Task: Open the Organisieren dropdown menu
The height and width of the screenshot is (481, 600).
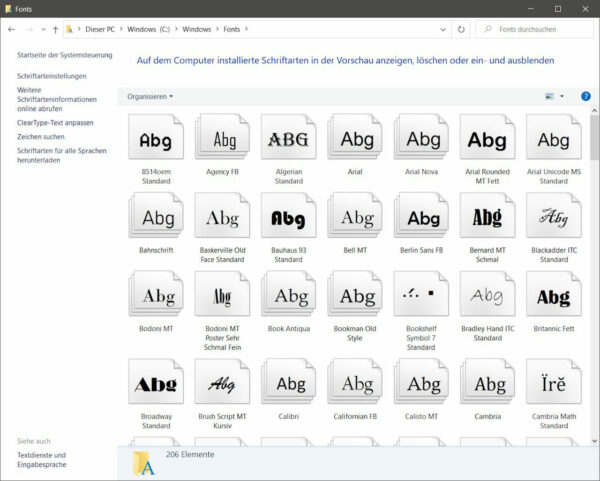Action: point(150,96)
